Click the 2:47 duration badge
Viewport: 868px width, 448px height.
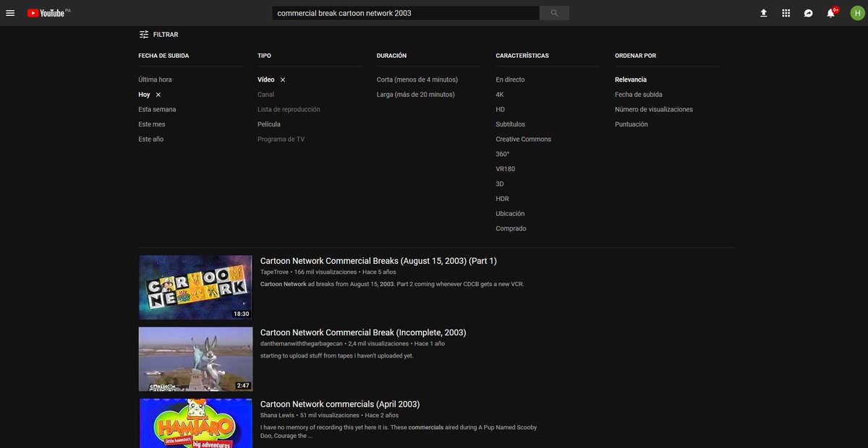pyautogui.click(x=242, y=385)
